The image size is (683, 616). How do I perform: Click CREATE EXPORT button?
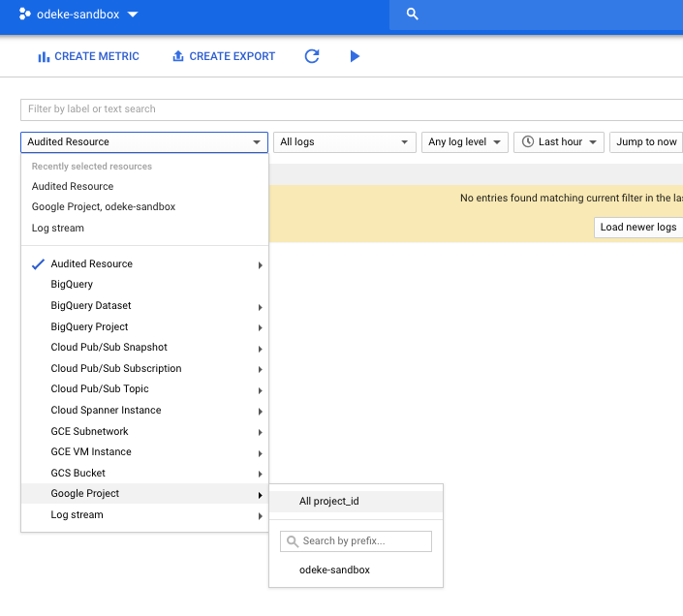tap(224, 56)
